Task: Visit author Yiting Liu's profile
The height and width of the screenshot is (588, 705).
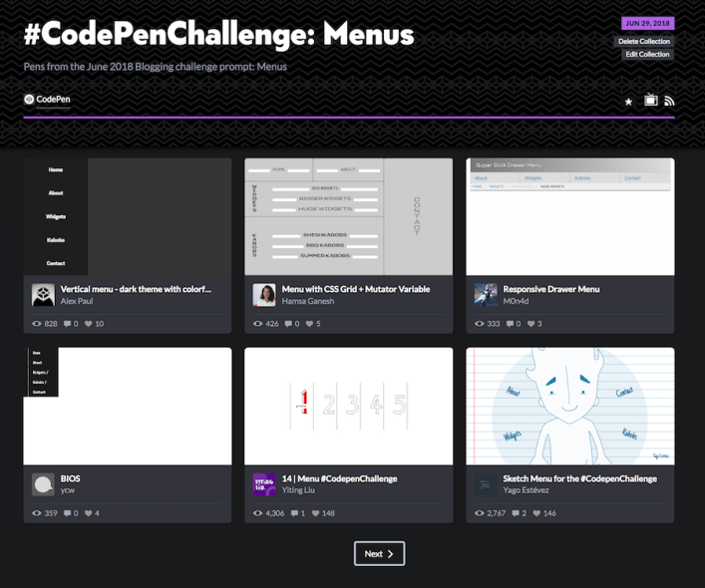Action: coord(298,490)
